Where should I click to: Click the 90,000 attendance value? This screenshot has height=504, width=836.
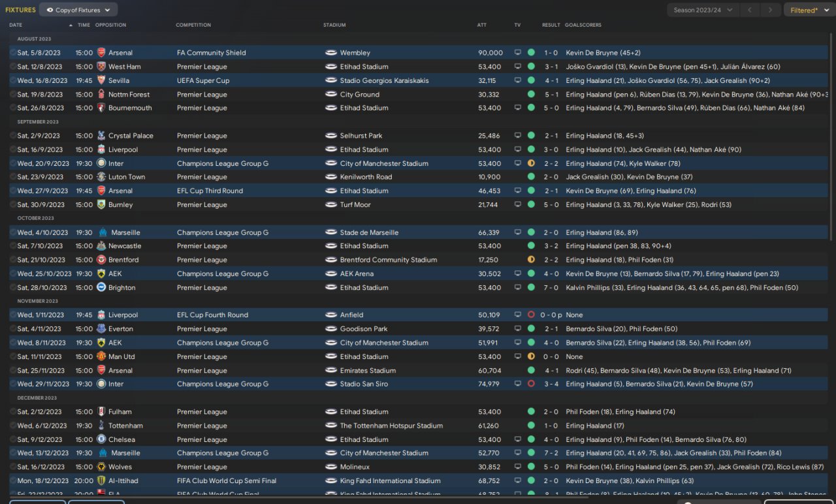[x=490, y=53]
